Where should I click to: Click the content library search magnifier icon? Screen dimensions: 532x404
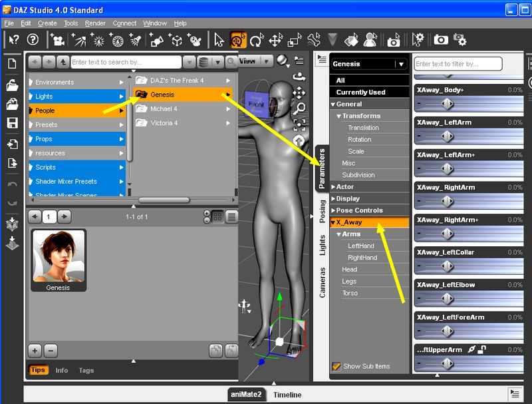231,62
